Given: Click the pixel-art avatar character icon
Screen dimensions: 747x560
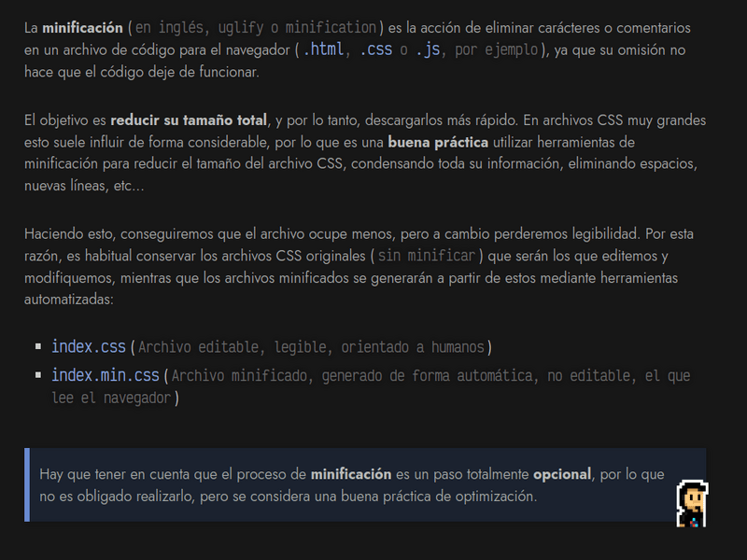Looking at the screenshot, I should tap(692, 504).
